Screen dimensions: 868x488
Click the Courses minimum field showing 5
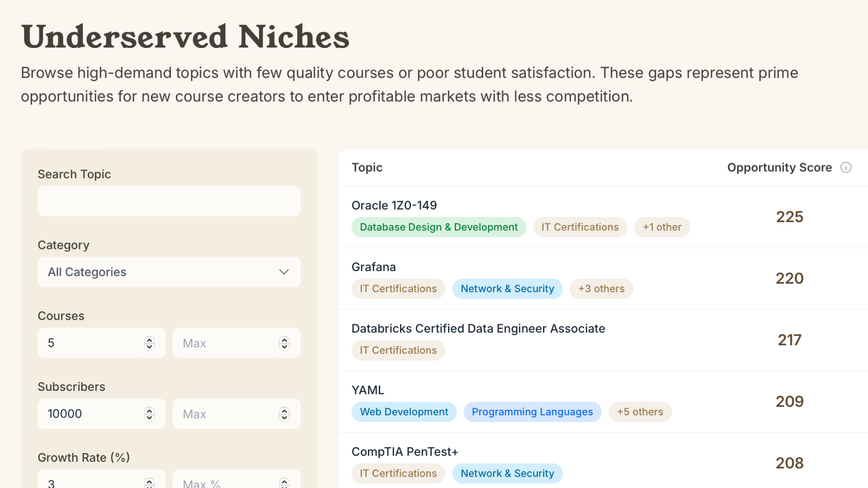(x=101, y=343)
